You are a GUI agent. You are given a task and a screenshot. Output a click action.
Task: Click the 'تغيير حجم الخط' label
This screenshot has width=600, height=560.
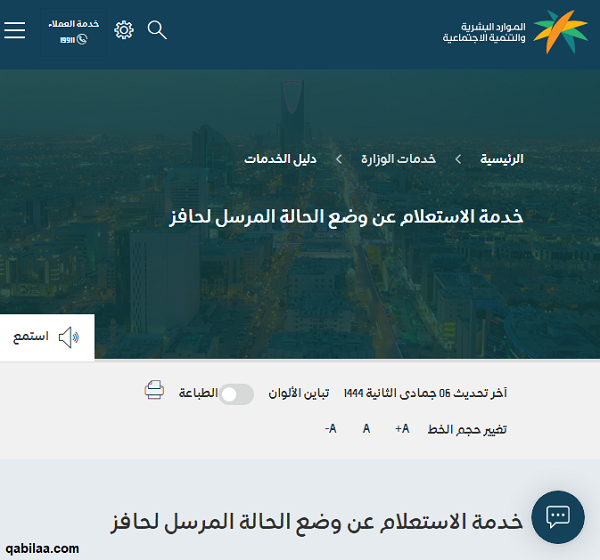(x=467, y=429)
